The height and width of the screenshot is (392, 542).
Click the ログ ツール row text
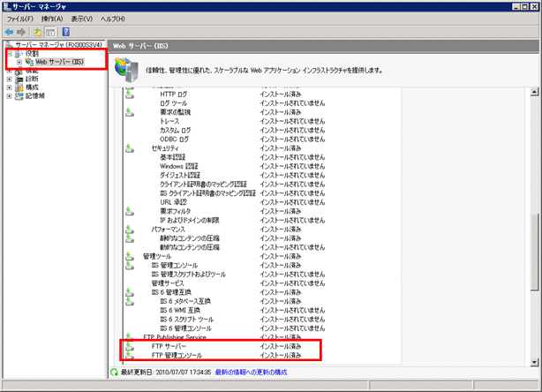(x=174, y=103)
